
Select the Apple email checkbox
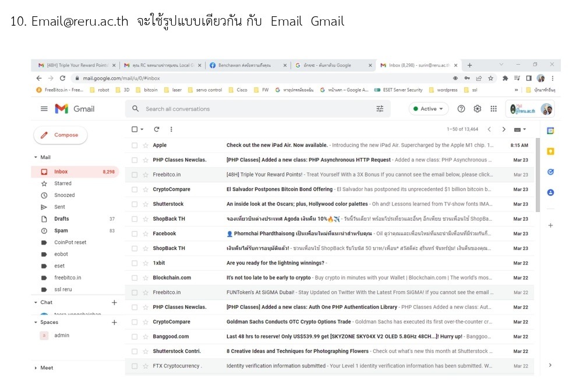[x=135, y=145]
